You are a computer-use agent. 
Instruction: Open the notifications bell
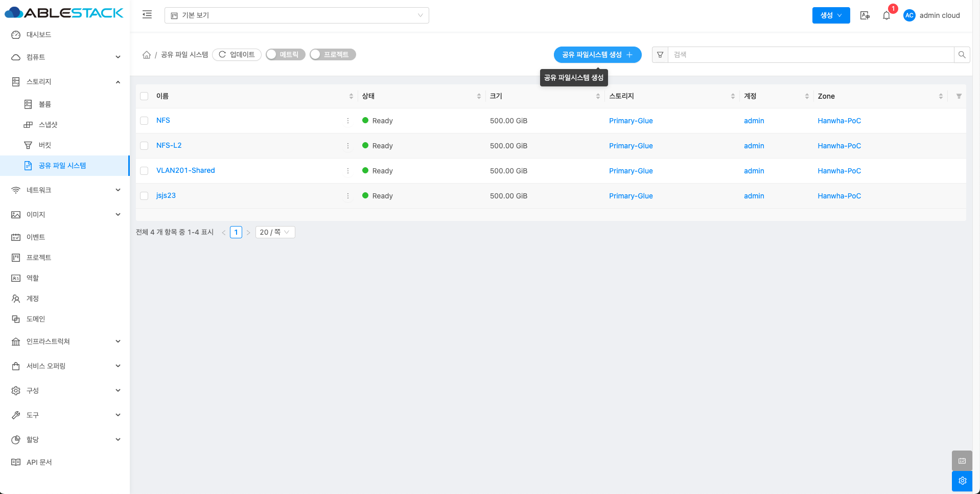click(886, 15)
